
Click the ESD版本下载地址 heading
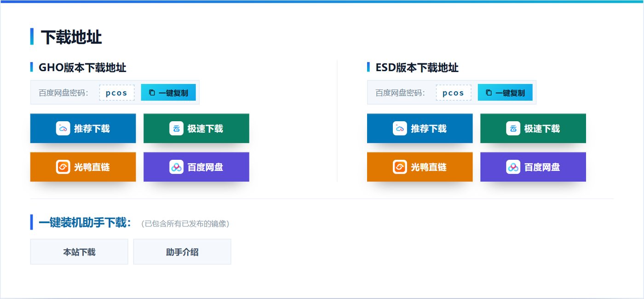[417, 68]
